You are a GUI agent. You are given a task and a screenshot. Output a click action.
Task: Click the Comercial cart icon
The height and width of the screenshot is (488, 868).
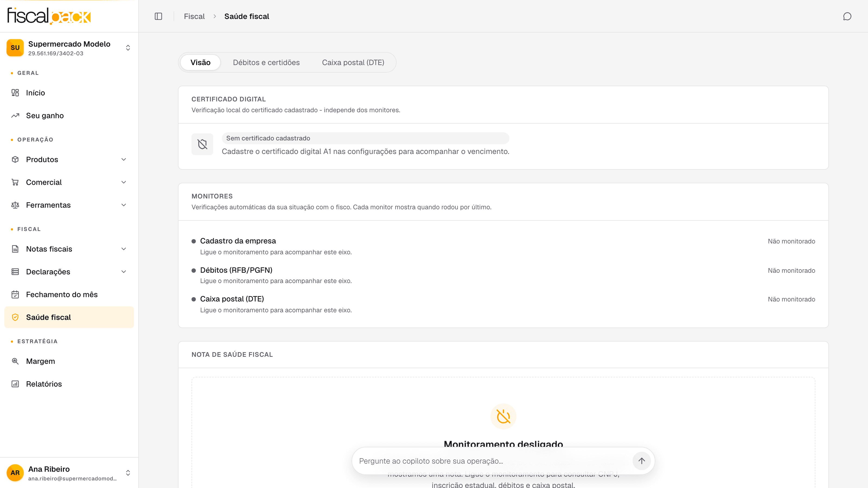point(15,182)
